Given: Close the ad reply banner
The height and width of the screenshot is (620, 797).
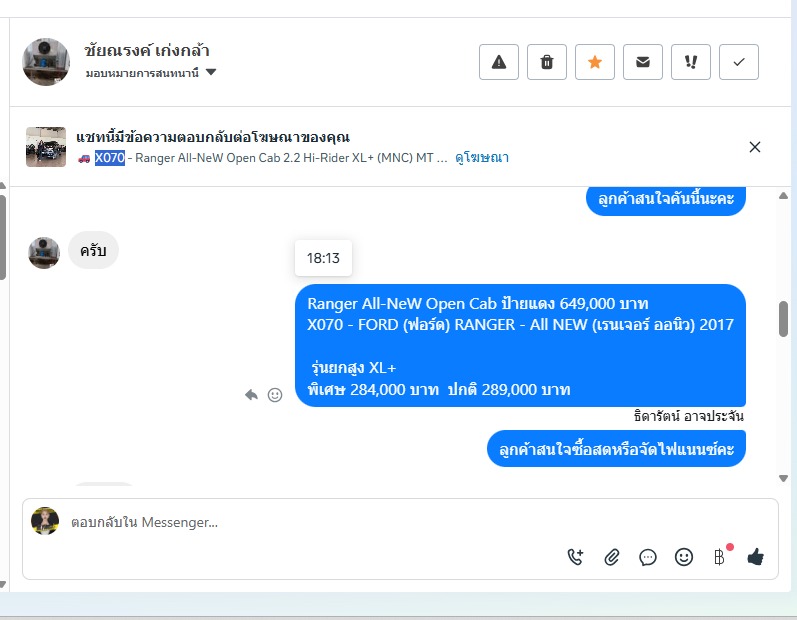Looking at the screenshot, I should pos(754,147).
